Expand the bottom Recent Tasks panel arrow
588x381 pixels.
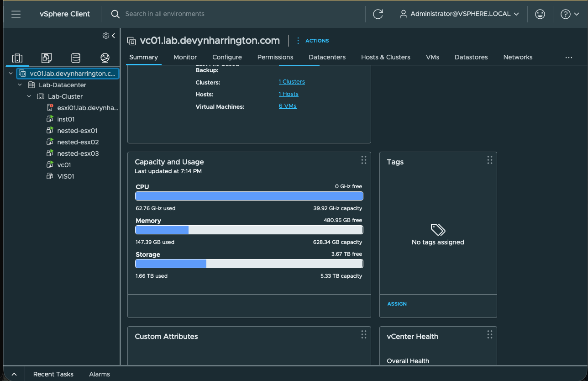14,374
